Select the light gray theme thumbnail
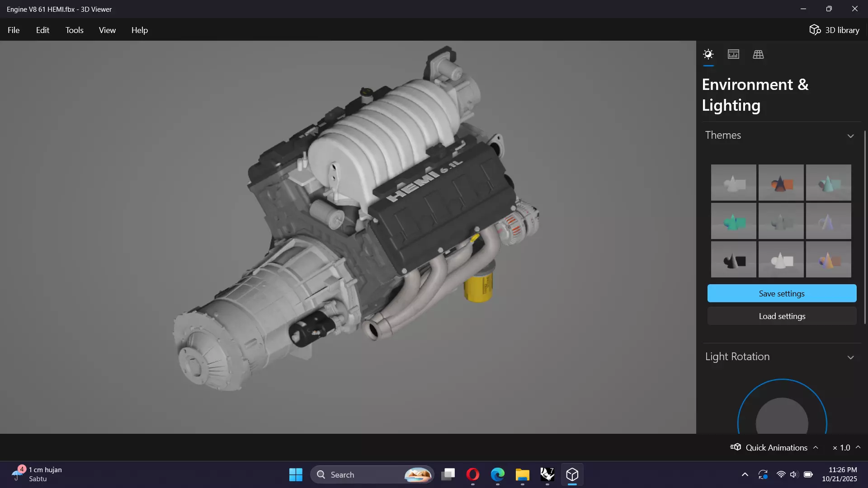The width and height of the screenshot is (868, 488). (x=733, y=183)
